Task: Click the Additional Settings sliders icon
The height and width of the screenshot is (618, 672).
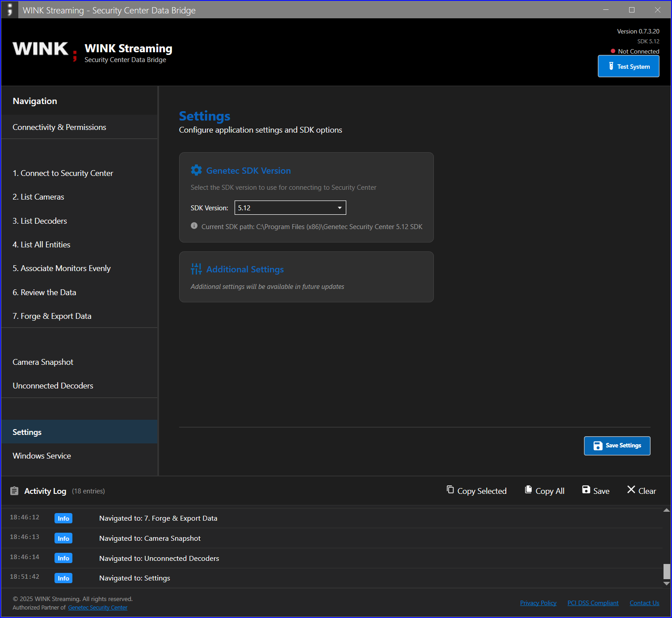Action: (196, 269)
